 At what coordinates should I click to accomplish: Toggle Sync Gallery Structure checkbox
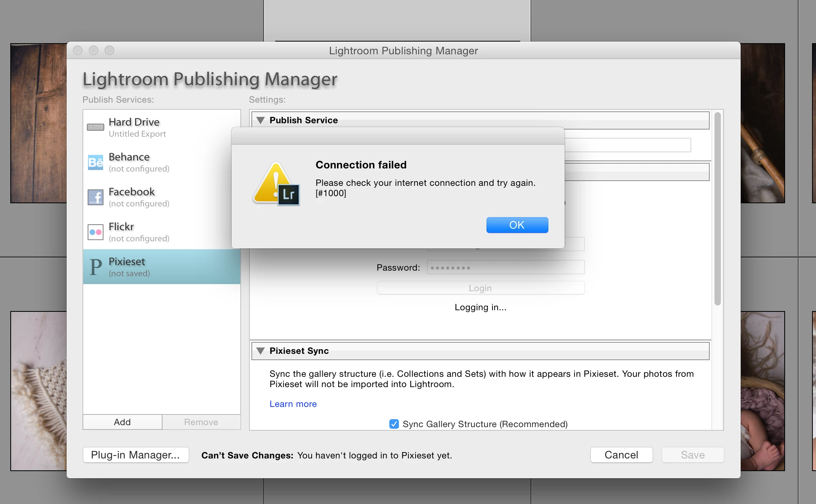[x=394, y=424]
